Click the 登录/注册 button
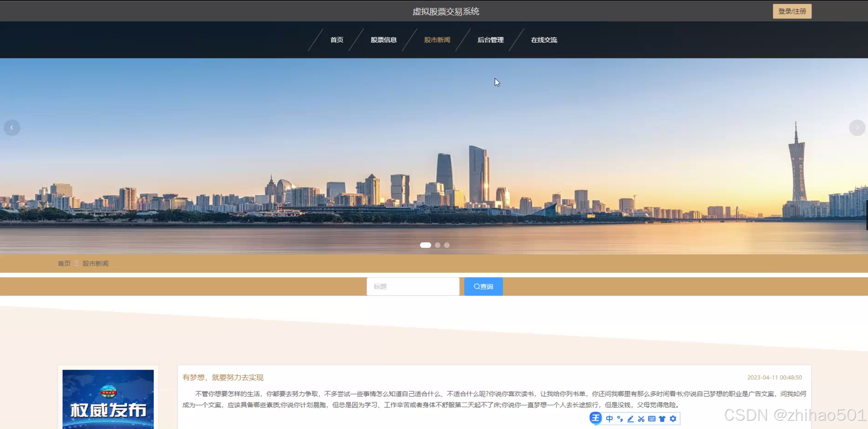Screen dimensions: 868x429 pyautogui.click(x=792, y=11)
